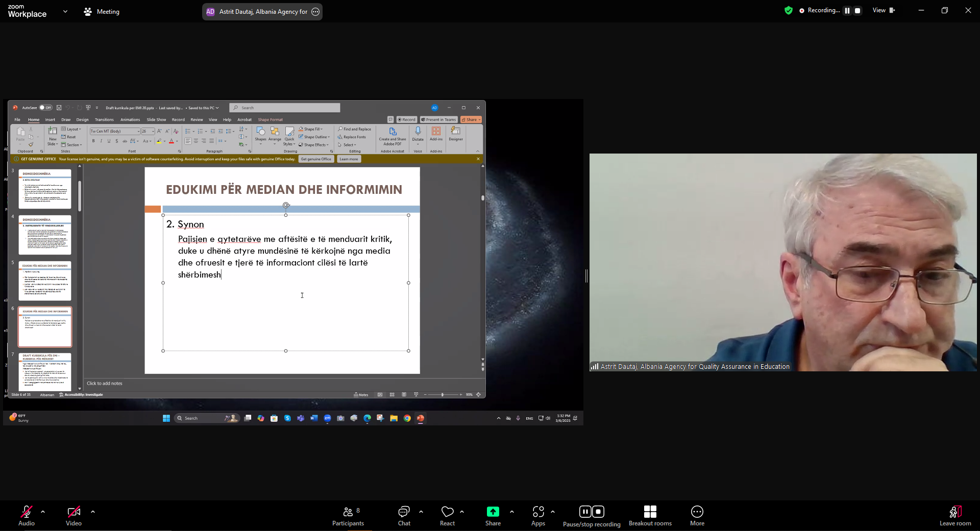Viewport: 980px width, 531px height.
Task: Expand reaction options arrow beside React
Action: tap(462, 511)
